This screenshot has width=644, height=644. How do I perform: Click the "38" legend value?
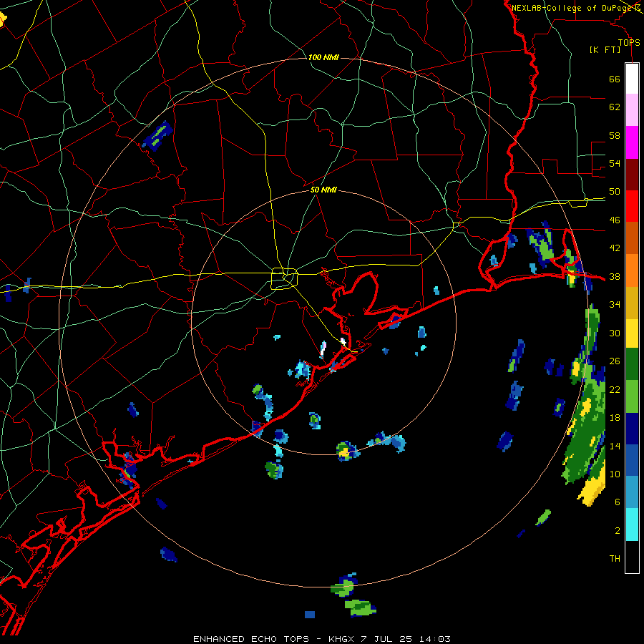tap(615, 276)
